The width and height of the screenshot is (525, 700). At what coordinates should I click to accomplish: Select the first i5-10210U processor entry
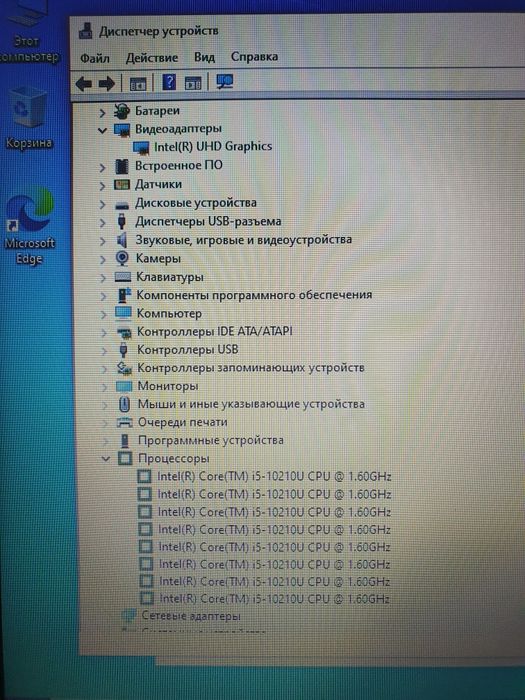274,476
